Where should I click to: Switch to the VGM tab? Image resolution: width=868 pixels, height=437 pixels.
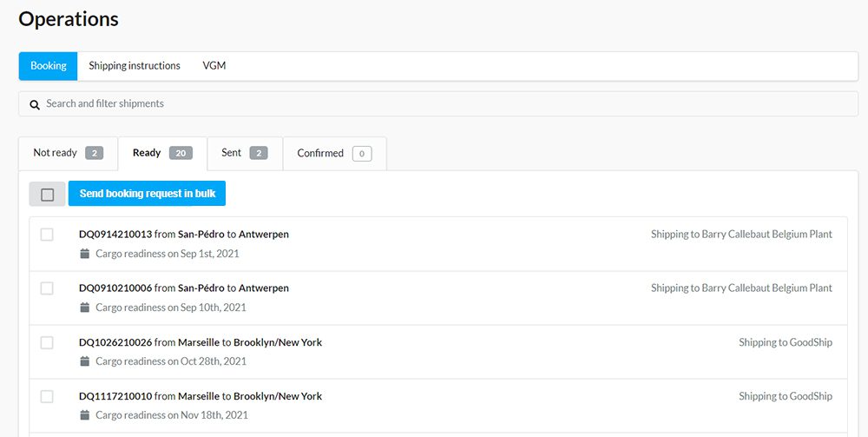(x=214, y=66)
